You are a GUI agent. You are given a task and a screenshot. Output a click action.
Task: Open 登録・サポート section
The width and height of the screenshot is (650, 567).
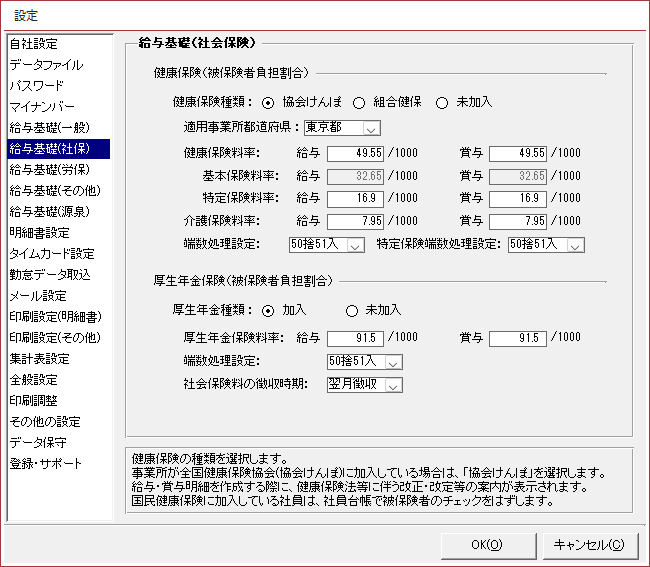pos(46,464)
